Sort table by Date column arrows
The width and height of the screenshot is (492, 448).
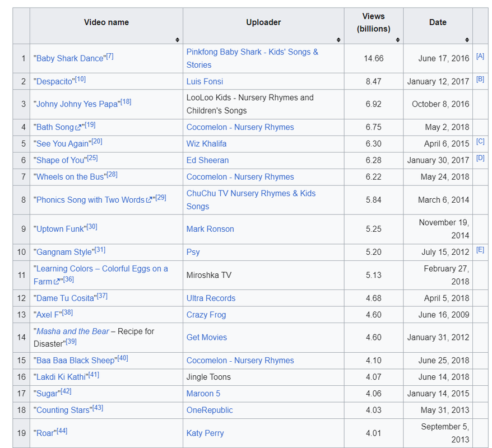pos(467,40)
